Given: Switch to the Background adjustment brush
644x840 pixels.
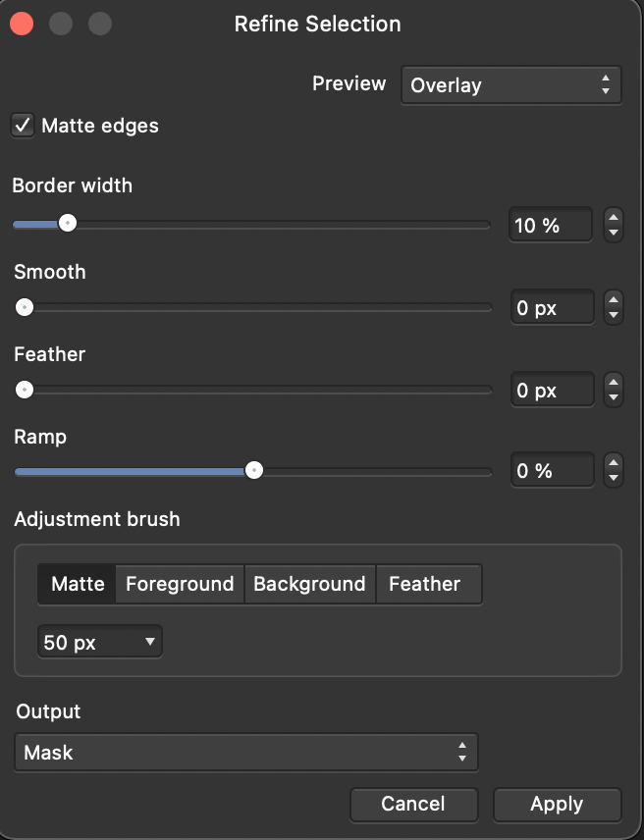Looking at the screenshot, I should (x=309, y=584).
